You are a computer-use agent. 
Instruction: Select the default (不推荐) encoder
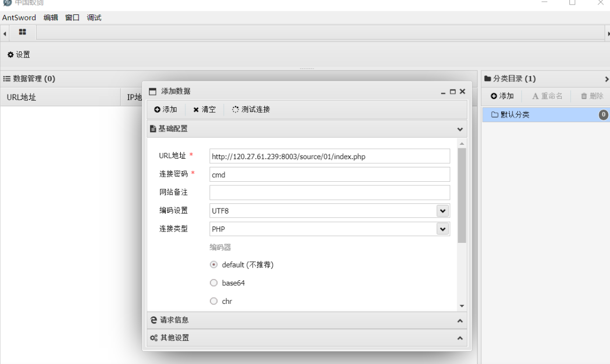click(x=214, y=264)
